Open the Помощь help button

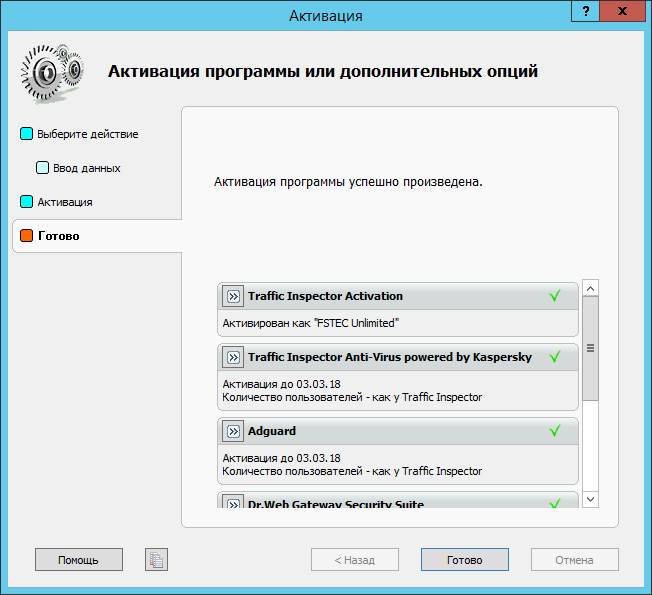(79, 560)
